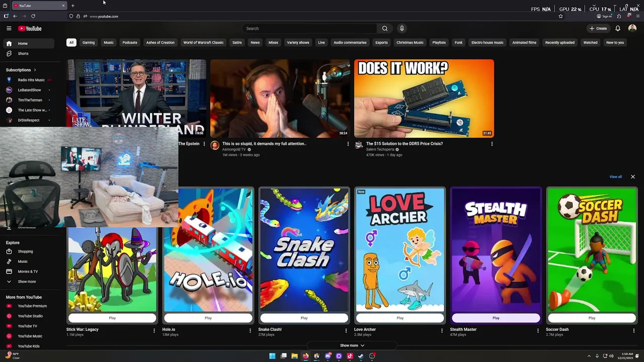644x362 pixels.
Task: Click the YouTube logo
Action: click(x=30, y=29)
